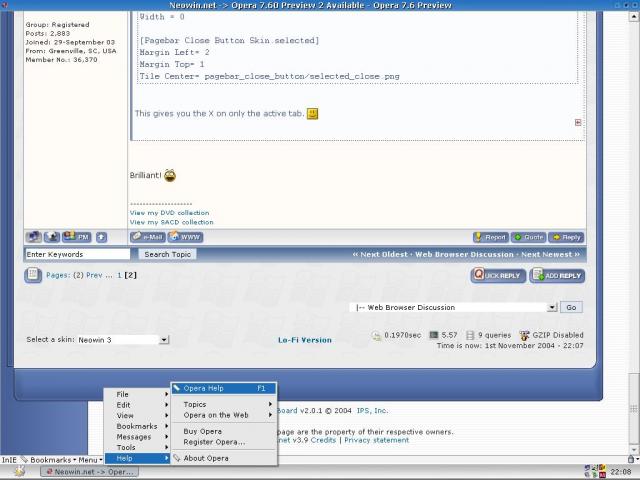
Task: Open the Credits link
Action: [323, 440]
